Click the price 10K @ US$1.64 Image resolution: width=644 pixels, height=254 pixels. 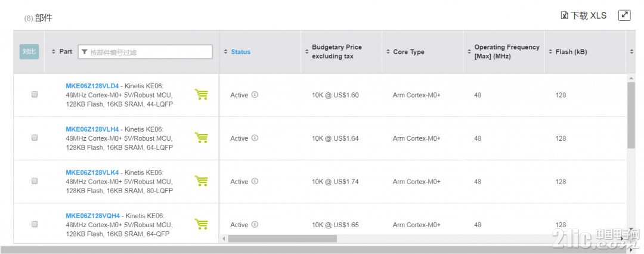(x=335, y=138)
